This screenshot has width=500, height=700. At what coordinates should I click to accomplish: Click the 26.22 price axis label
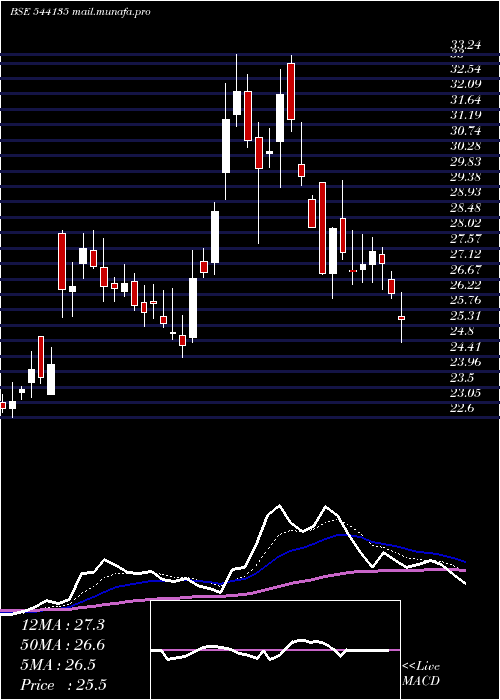[x=466, y=285]
